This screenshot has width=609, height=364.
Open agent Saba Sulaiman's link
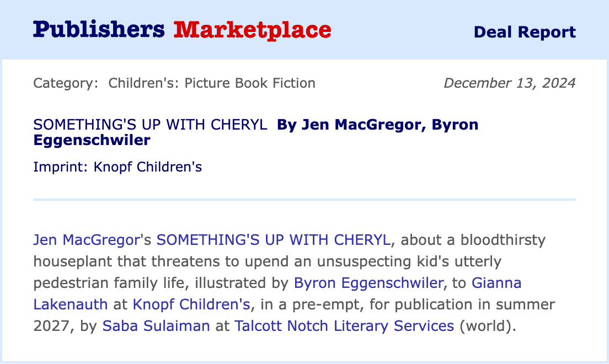pos(156,326)
